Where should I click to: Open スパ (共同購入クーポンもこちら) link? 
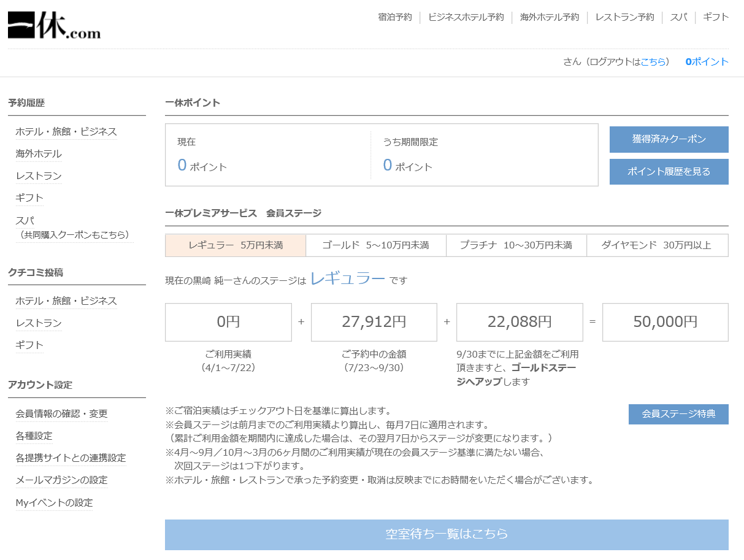click(74, 227)
